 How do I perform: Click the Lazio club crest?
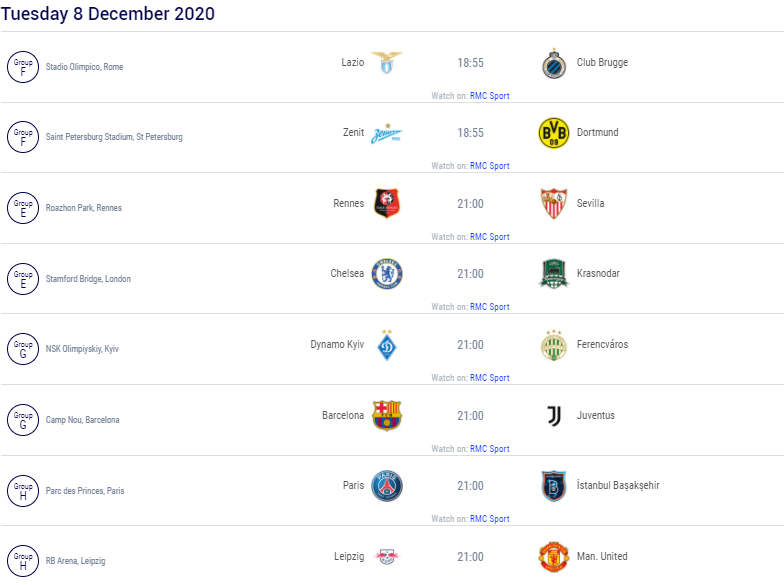click(x=386, y=62)
